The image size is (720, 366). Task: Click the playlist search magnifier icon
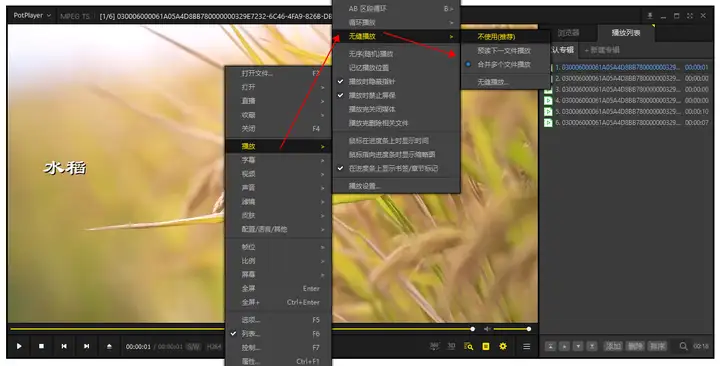tap(683, 346)
